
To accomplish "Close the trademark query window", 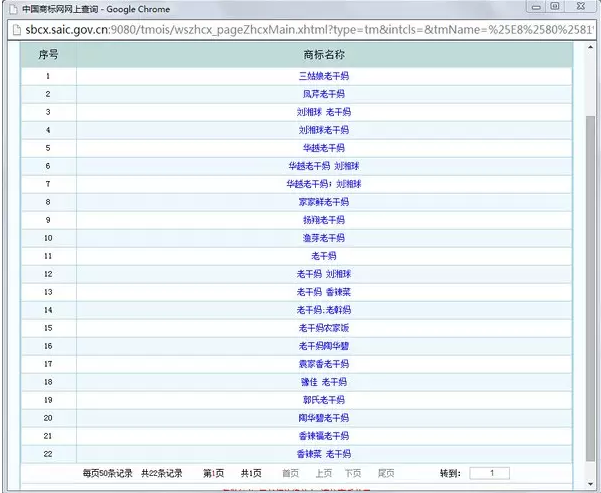I will point(580,7).
